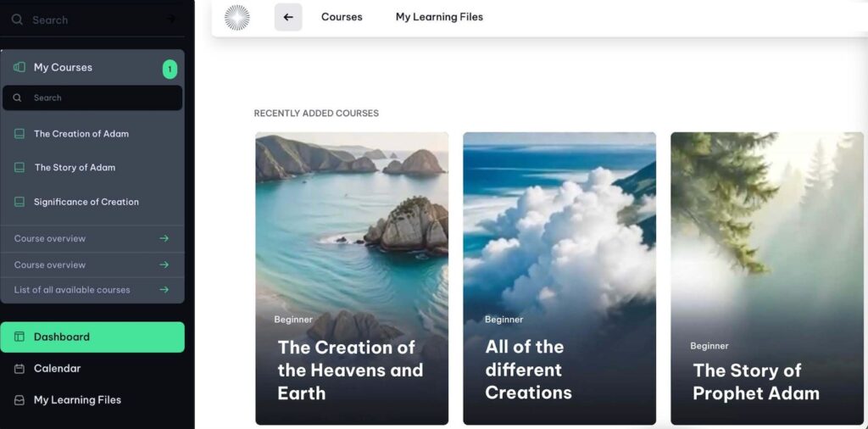This screenshot has height=429, width=868.
Task: Open The Creation of Adam course
Action: tap(81, 133)
